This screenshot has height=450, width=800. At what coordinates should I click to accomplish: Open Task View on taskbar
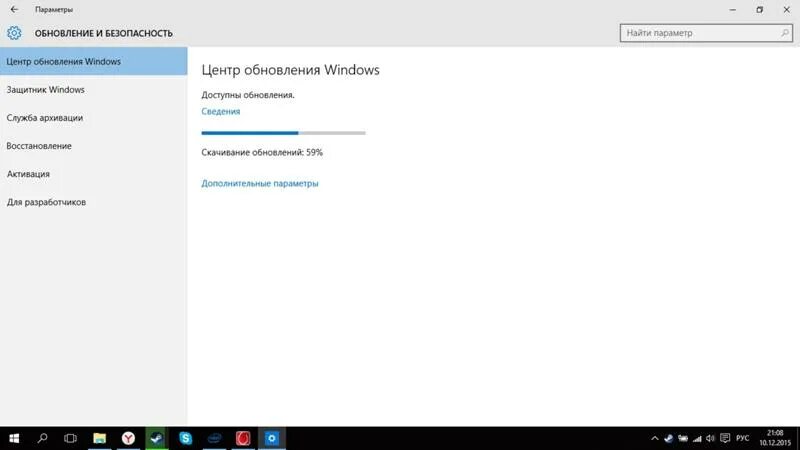coord(70,438)
